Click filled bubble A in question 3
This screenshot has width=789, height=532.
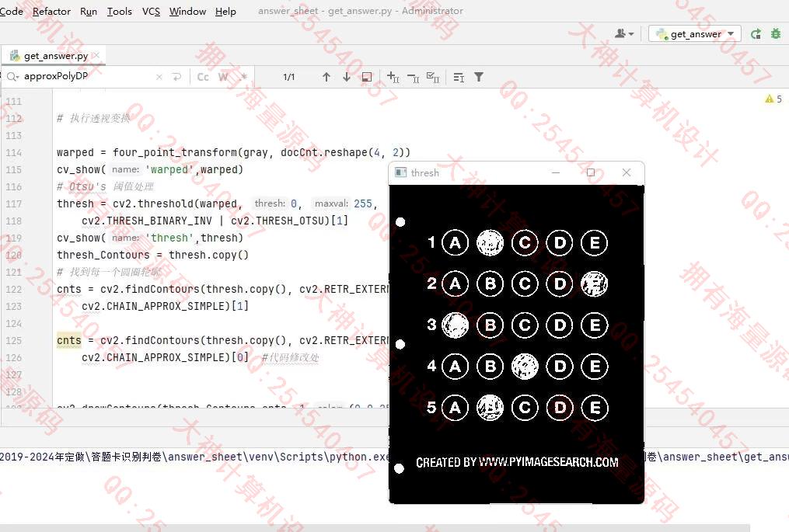[455, 325]
